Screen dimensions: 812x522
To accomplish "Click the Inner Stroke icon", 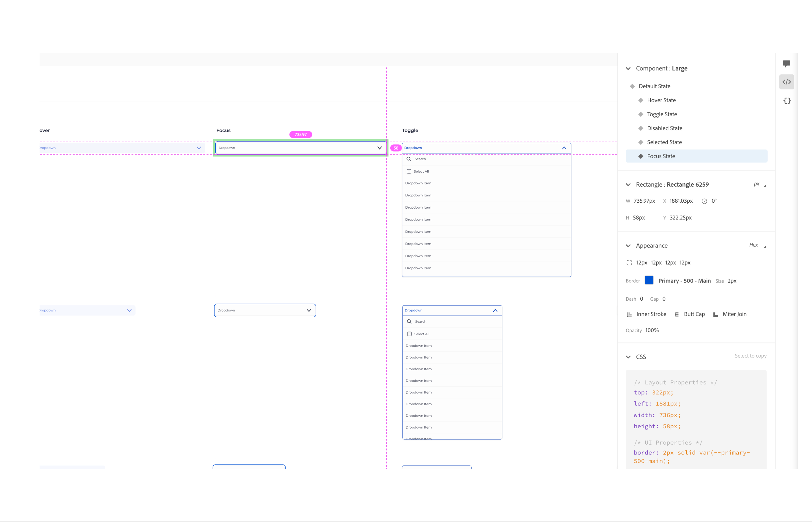I will [629, 315].
